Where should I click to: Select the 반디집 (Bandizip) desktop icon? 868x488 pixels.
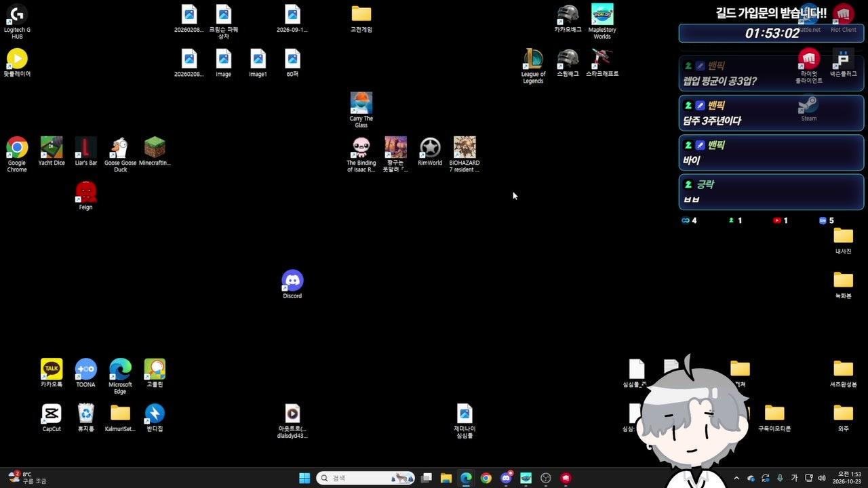pos(155,418)
